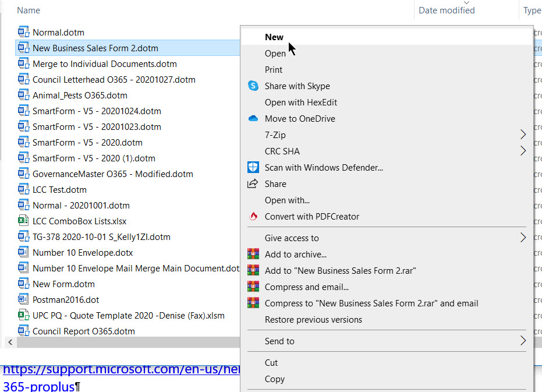
Task: Select Open with HexEdit
Action: point(387,102)
